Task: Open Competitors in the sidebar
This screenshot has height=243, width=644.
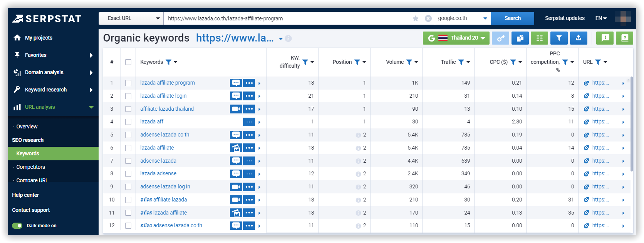Action: pos(31,167)
